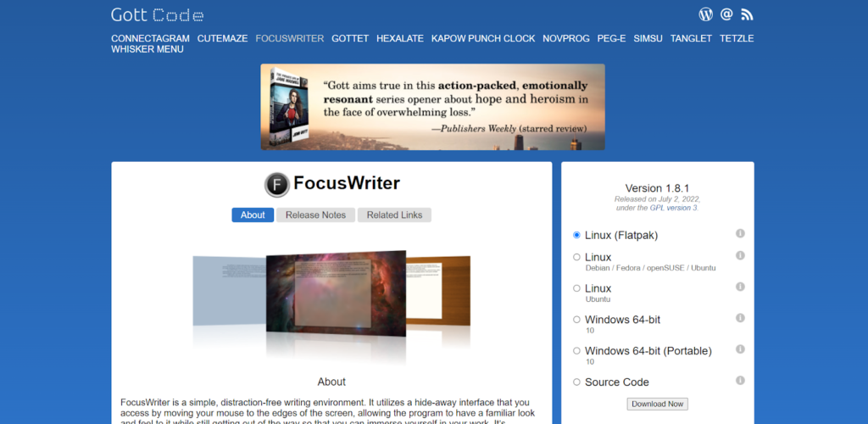Open the CuteMaze navigation link
The width and height of the screenshot is (868, 424).
click(x=223, y=39)
